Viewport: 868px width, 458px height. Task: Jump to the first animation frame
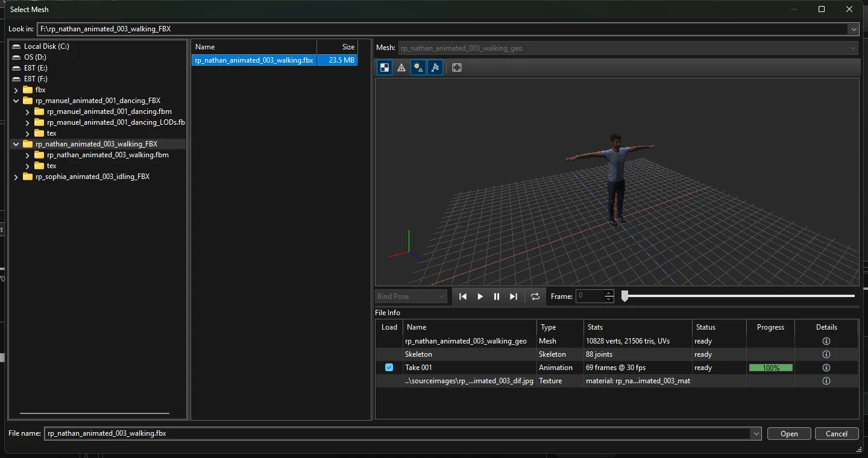tap(463, 296)
